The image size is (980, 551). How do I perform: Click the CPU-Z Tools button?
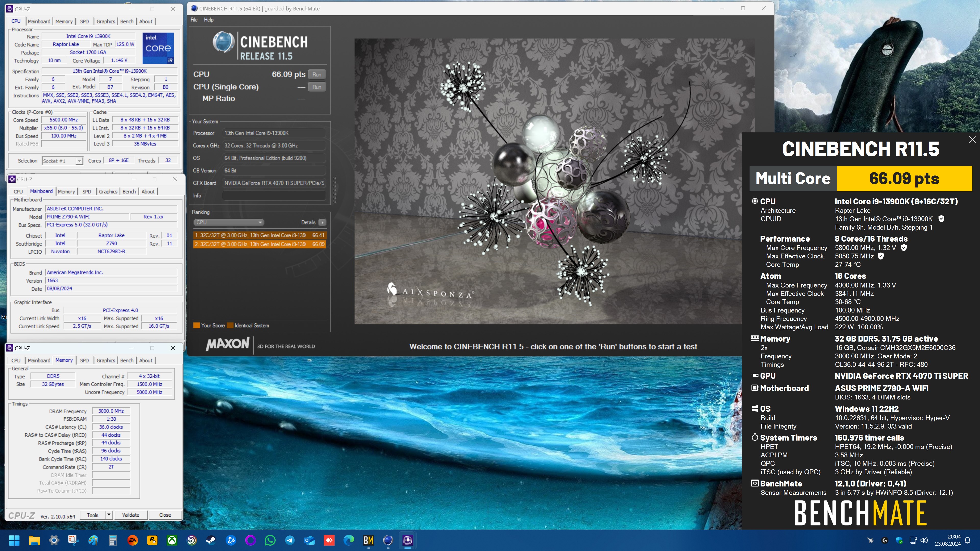tap(92, 515)
